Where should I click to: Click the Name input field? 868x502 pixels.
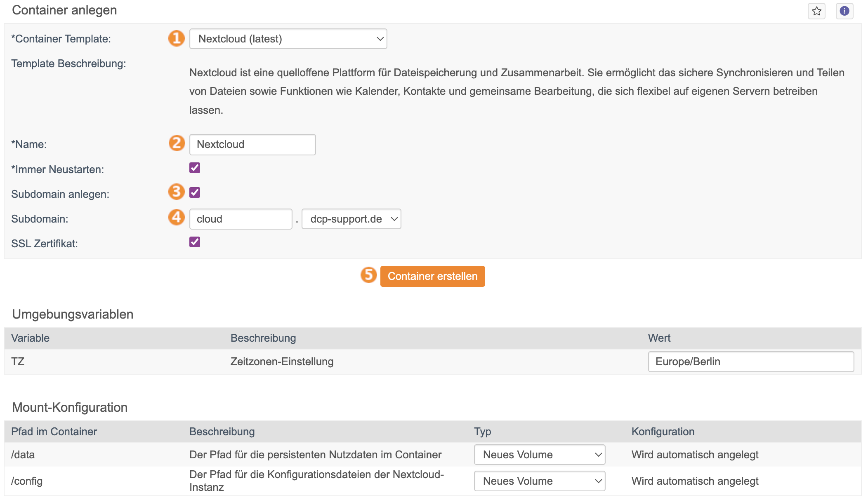click(252, 145)
